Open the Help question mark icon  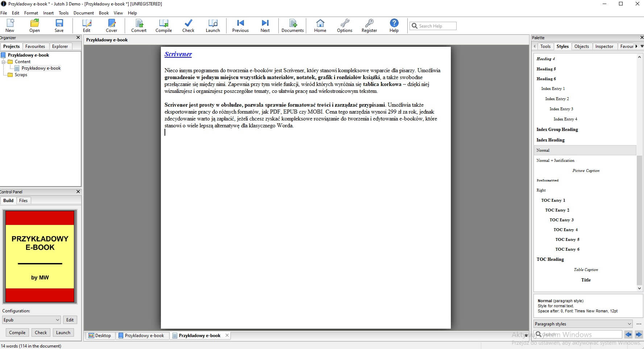[x=394, y=26]
